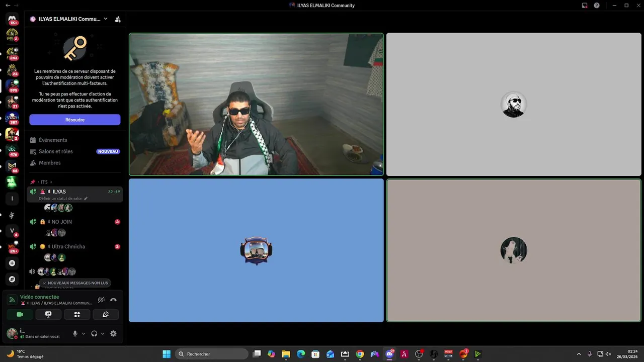Open File Explorer from the taskbar

pyautogui.click(x=286, y=354)
